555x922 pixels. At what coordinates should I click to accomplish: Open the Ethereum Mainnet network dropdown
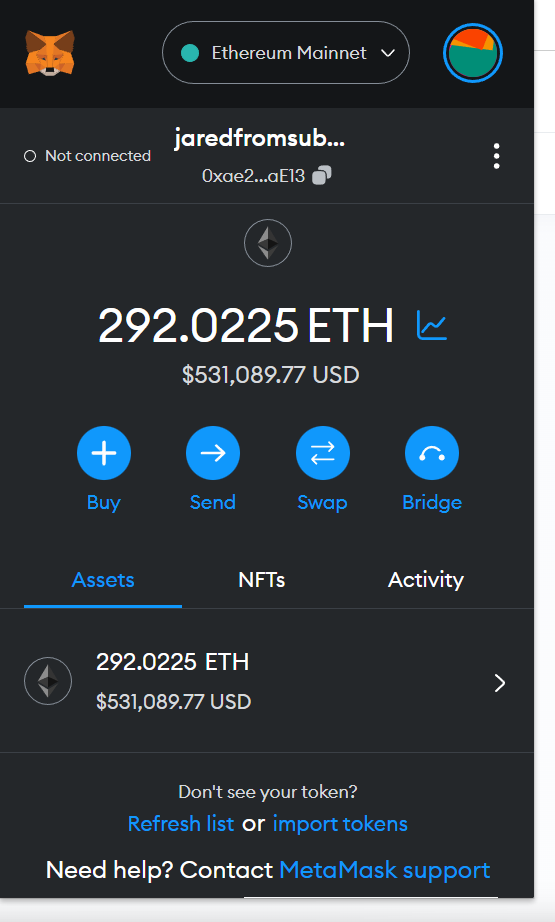[x=286, y=53]
